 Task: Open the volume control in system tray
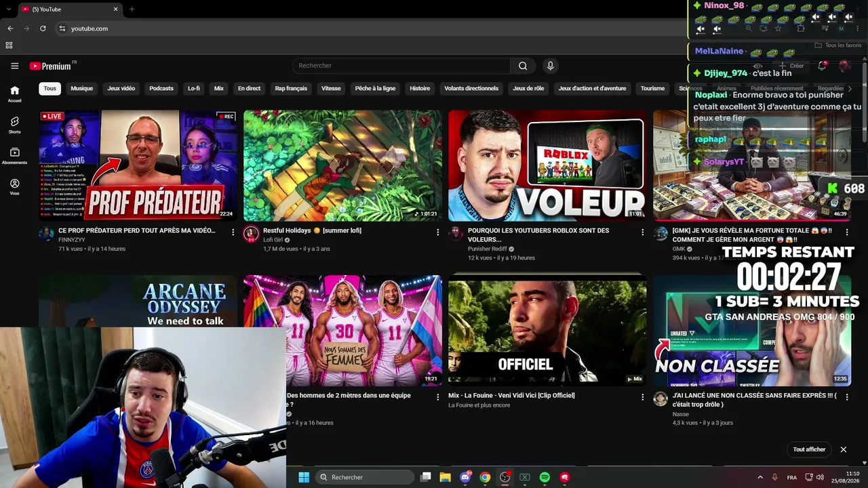pos(820,477)
